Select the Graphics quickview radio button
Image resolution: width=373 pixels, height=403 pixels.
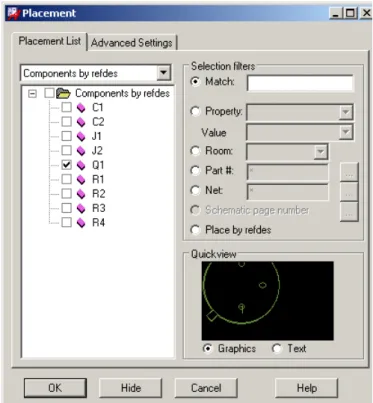208,348
